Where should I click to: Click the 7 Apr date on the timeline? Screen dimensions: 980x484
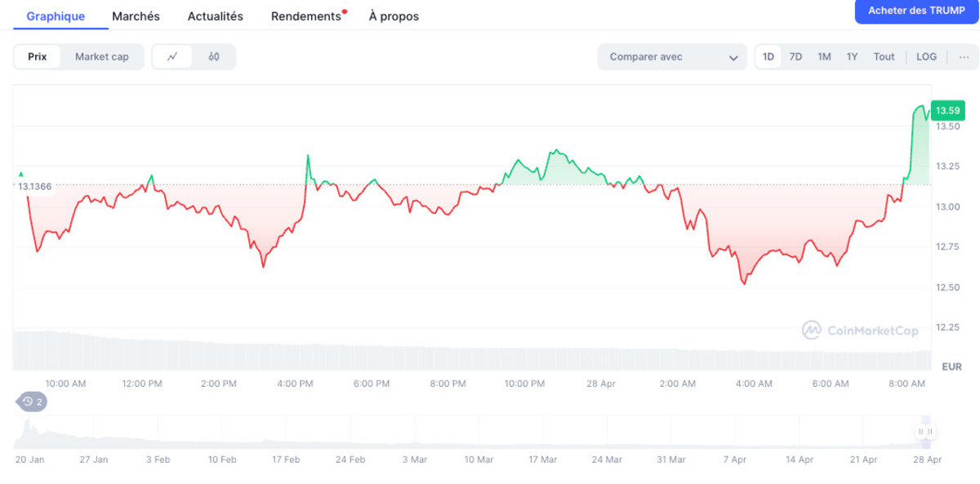pyautogui.click(x=734, y=460)
